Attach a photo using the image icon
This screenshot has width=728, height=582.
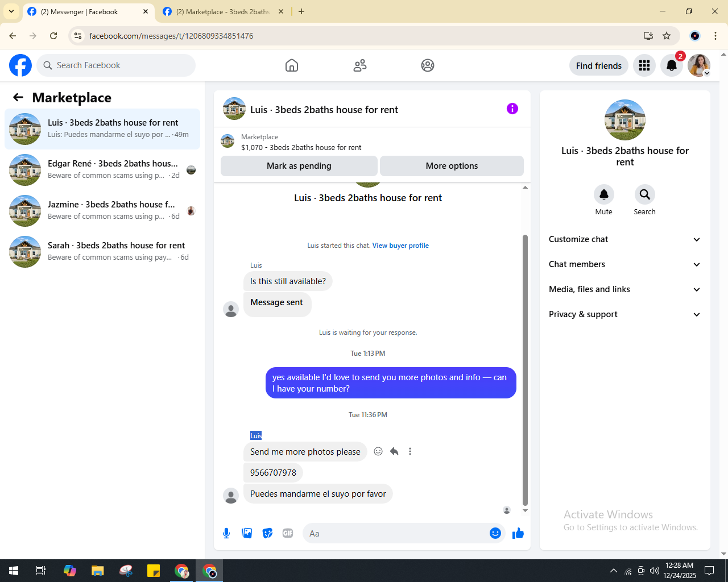[247, 533]
